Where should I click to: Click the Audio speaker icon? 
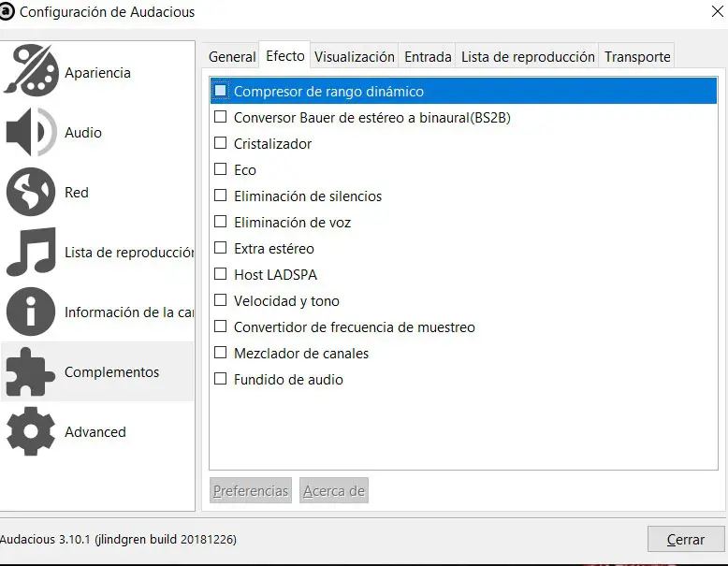click(31, 133)
